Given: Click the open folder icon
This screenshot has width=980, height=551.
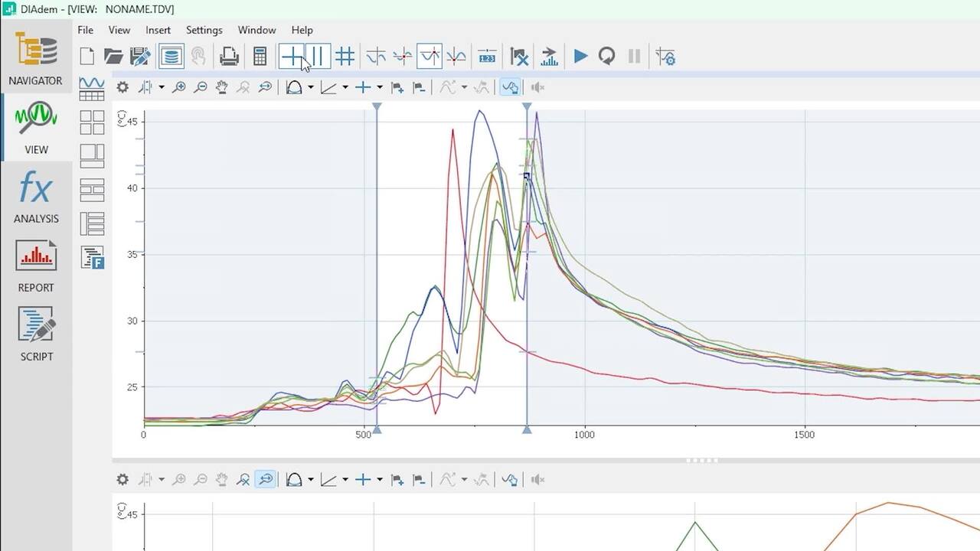Looking at the screenshot, I should pyautogui.click(x=113, y=57).
